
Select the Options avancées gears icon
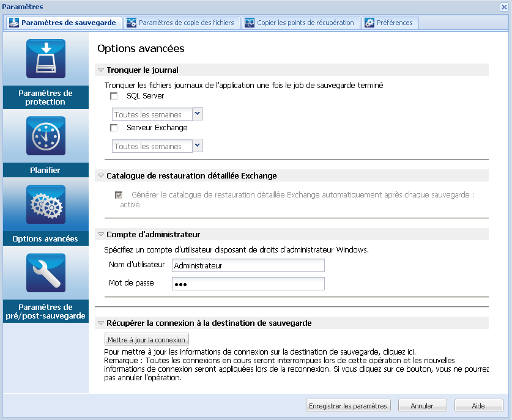tap(45, 205)
